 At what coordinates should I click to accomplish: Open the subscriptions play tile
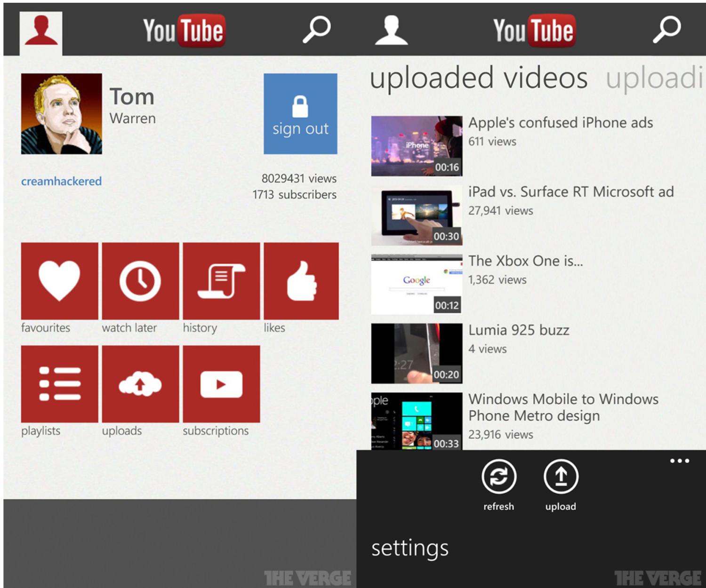(221, 384)
